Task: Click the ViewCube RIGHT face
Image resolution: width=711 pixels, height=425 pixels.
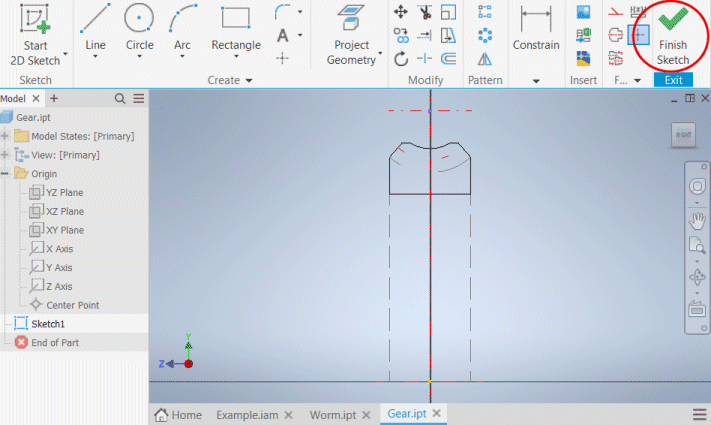Action: point(683,135)
